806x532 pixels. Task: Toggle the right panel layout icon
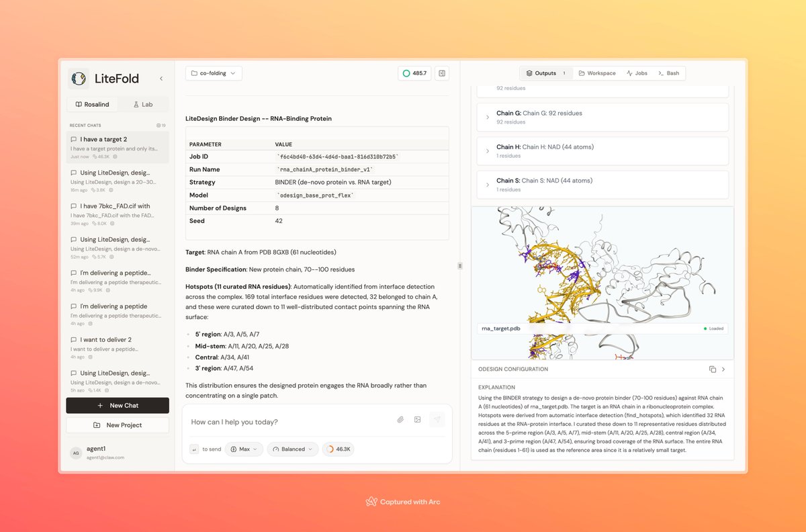[441, 73]
